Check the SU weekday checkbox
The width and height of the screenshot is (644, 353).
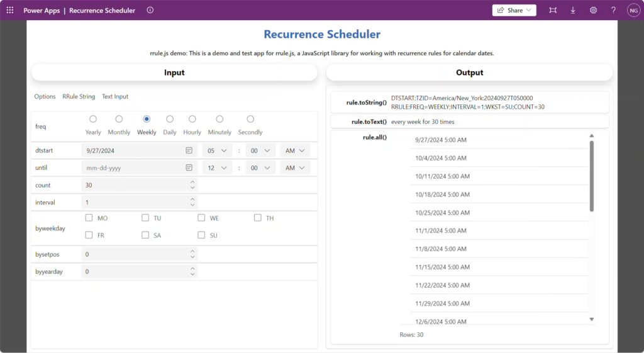[201, 235]
